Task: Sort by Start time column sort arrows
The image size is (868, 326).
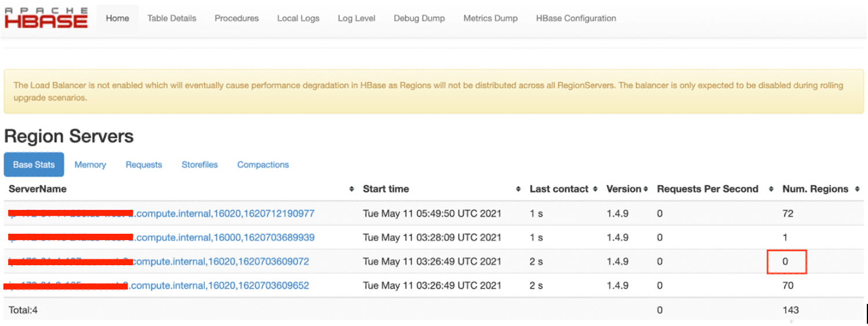Action: (518, 189)
